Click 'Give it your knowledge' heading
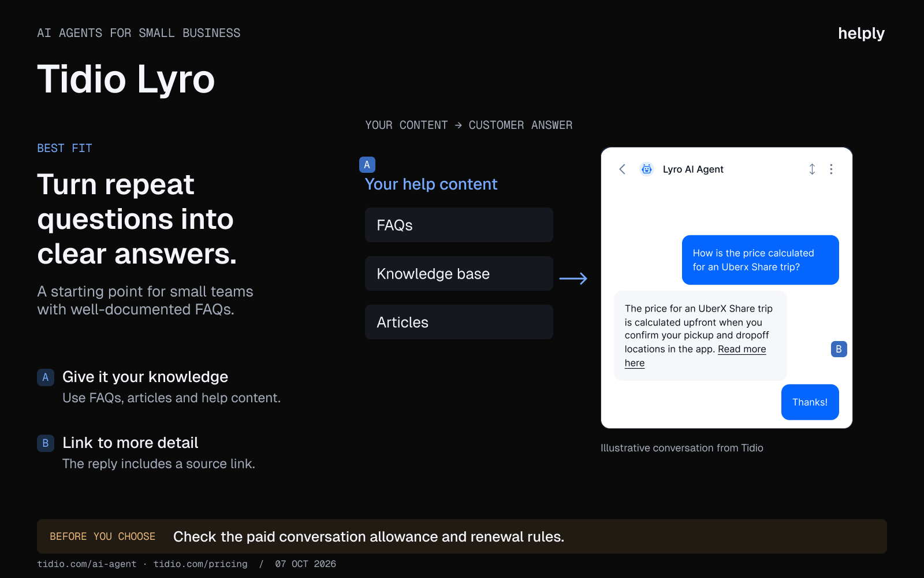Viewport: 924px width, 578px height. point(145,377)
